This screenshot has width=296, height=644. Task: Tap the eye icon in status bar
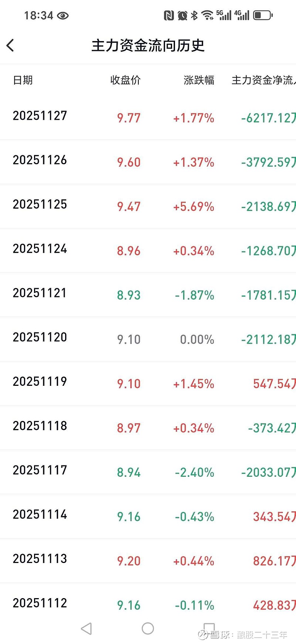(x=63, y=16)
